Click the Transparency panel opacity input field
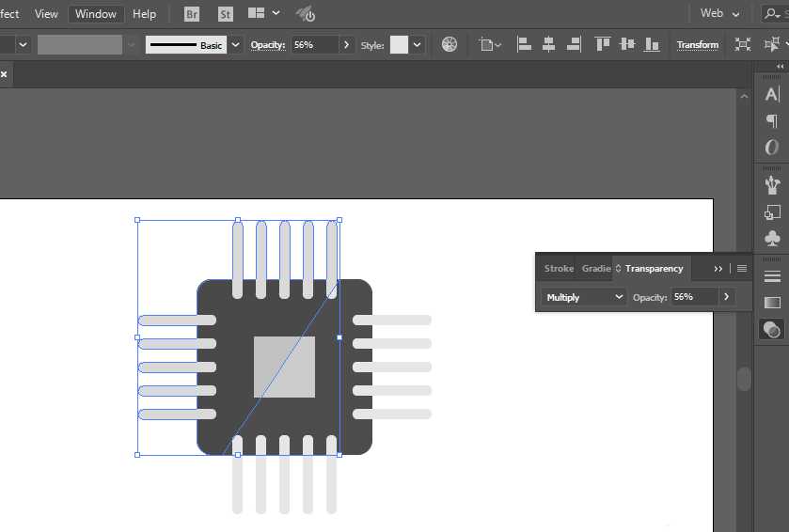789x532 pixels. 694,297
